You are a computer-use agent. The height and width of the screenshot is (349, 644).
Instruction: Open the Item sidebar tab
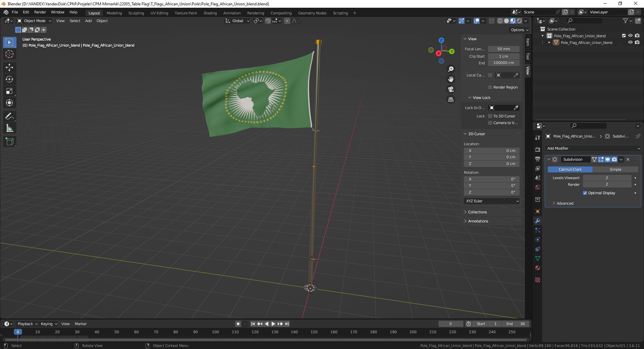(528, 42)
